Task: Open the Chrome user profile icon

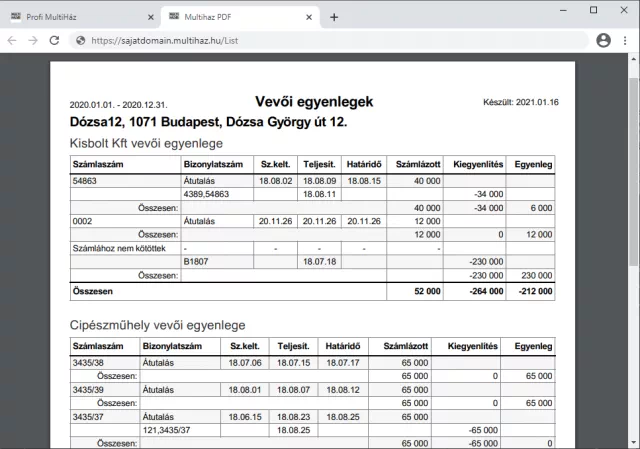Action: point(603,41)
